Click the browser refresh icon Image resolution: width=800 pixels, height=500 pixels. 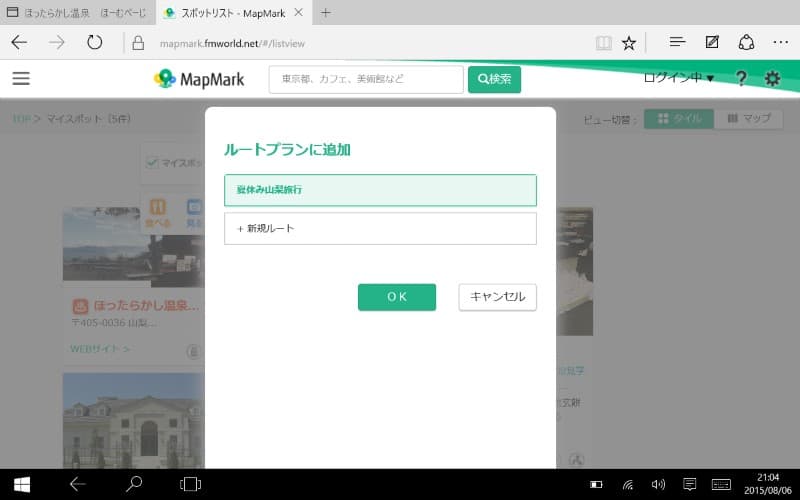coord(95,42)
